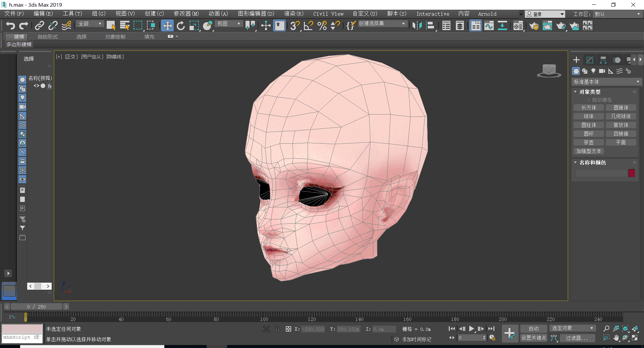
Task: Click the Percent Snap toggle icon
Action: (x=322, y=26)
